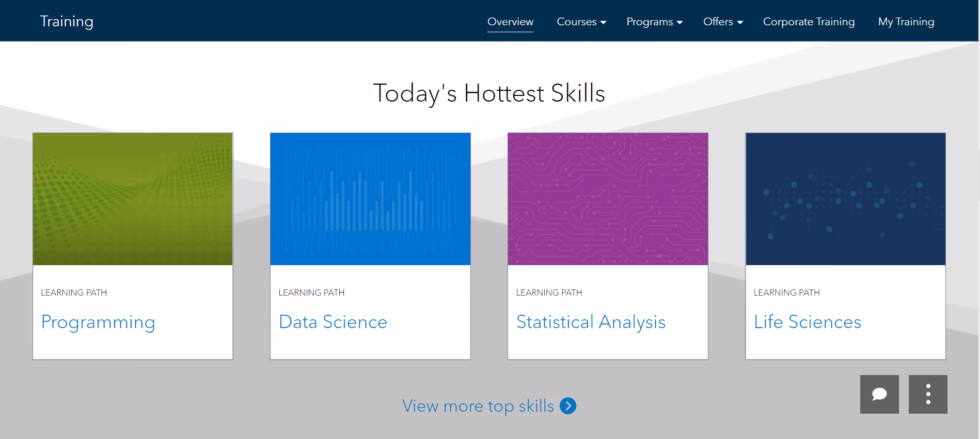This screenshot has height=439, width=980.
Task: Click the arrow circle next to View more top skills
Action: [x=568, y=406]
